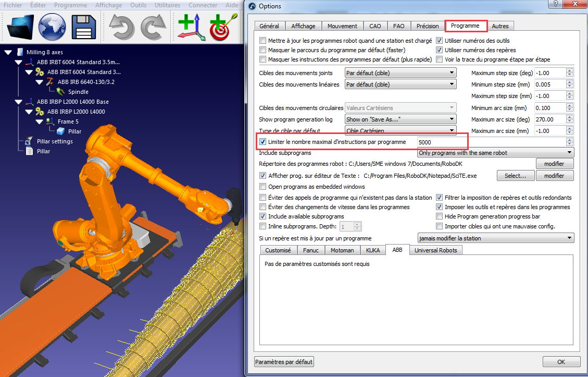
Task: Adjust Maximum arc size (deg) stepper
Action: pos(570,119)
